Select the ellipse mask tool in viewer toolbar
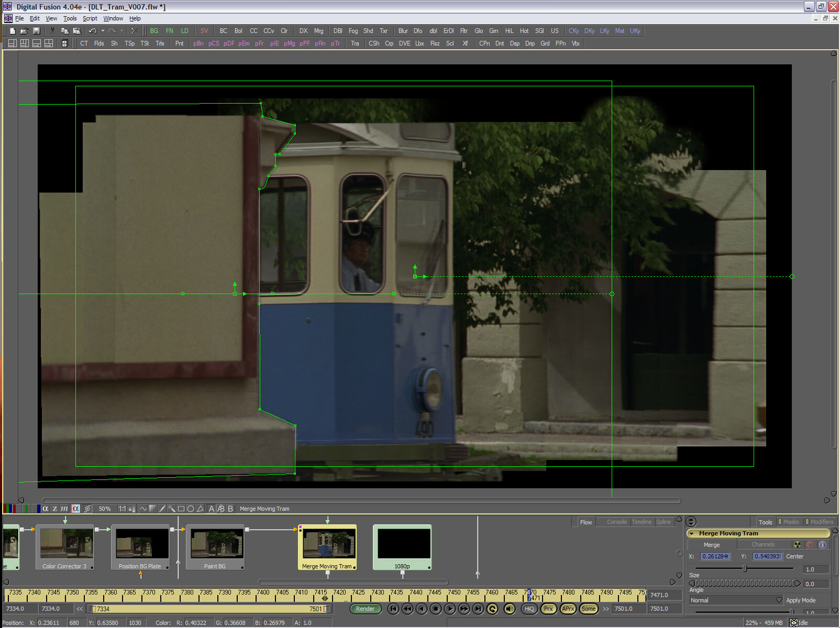 click(x=191, y=509)
